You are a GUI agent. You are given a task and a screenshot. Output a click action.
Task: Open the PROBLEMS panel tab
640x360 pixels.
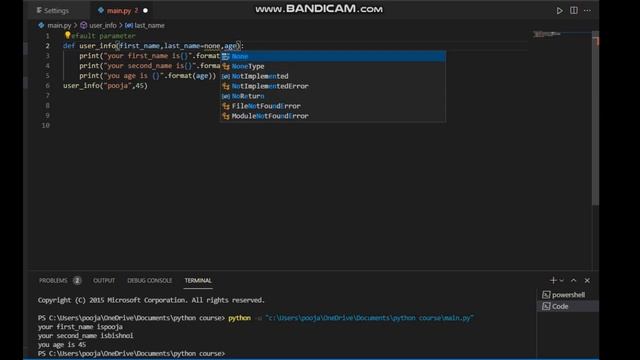click(x=53, y=280)
